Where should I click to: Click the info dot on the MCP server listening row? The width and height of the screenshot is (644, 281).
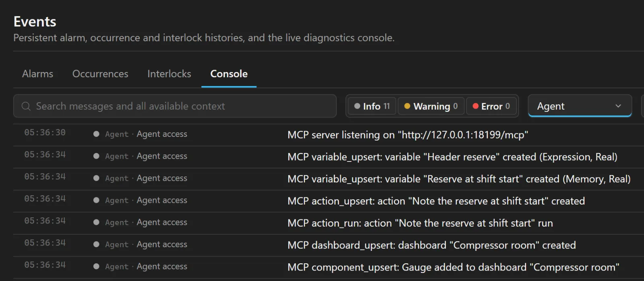tap(96, 134)
